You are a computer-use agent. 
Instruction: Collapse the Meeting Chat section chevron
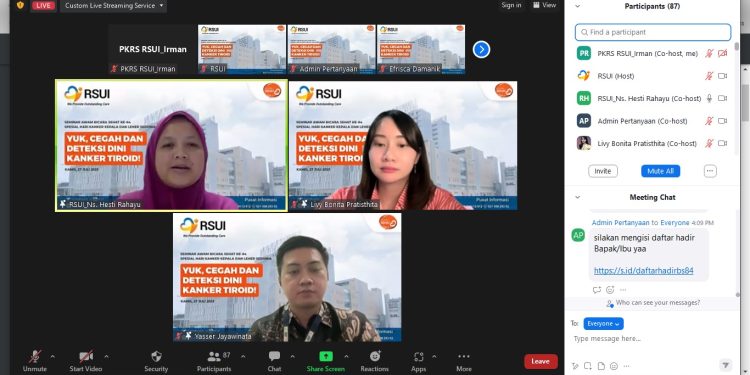point(577,197)
